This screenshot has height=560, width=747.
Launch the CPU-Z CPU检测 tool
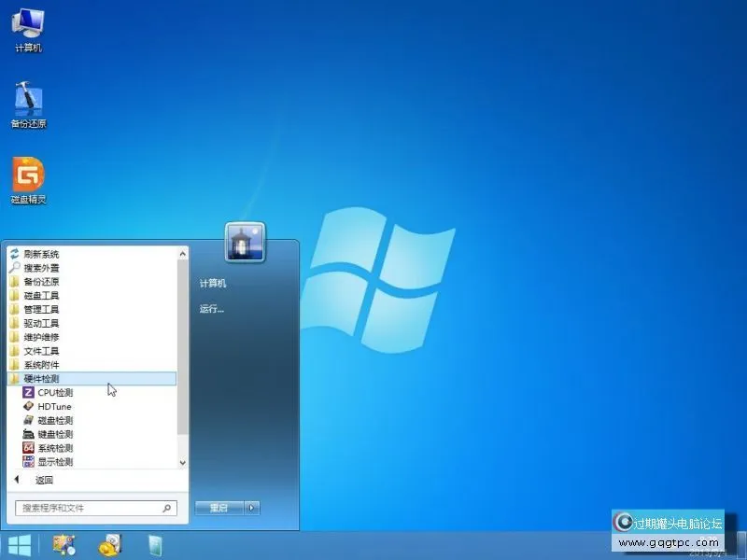[x=56, y=393]
